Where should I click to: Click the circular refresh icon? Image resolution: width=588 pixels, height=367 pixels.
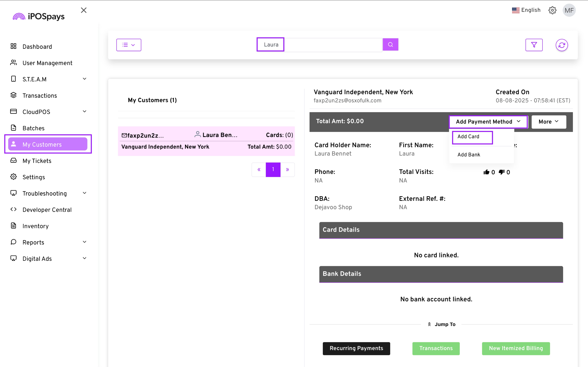[562, 45]
